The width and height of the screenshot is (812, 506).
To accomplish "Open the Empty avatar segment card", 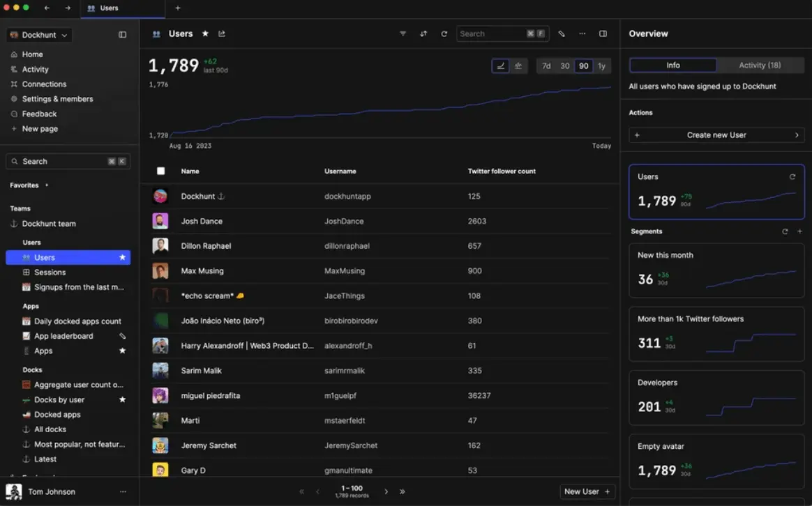I will 716,461.
